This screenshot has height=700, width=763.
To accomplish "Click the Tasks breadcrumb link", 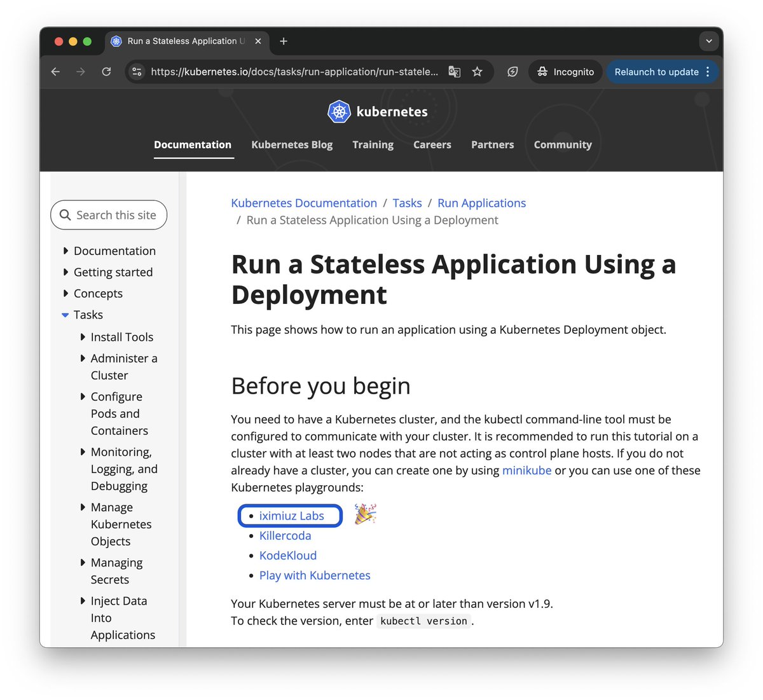I will (407, 203).
